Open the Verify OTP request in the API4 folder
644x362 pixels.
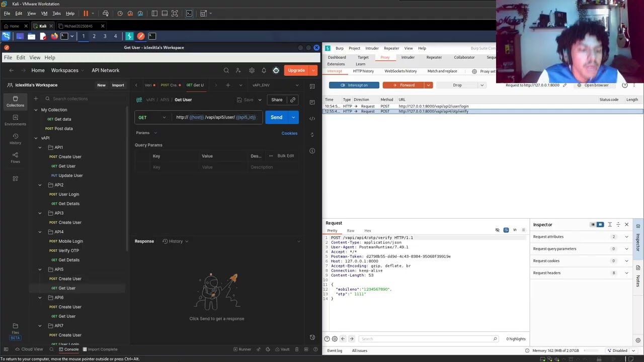(68, 250)
